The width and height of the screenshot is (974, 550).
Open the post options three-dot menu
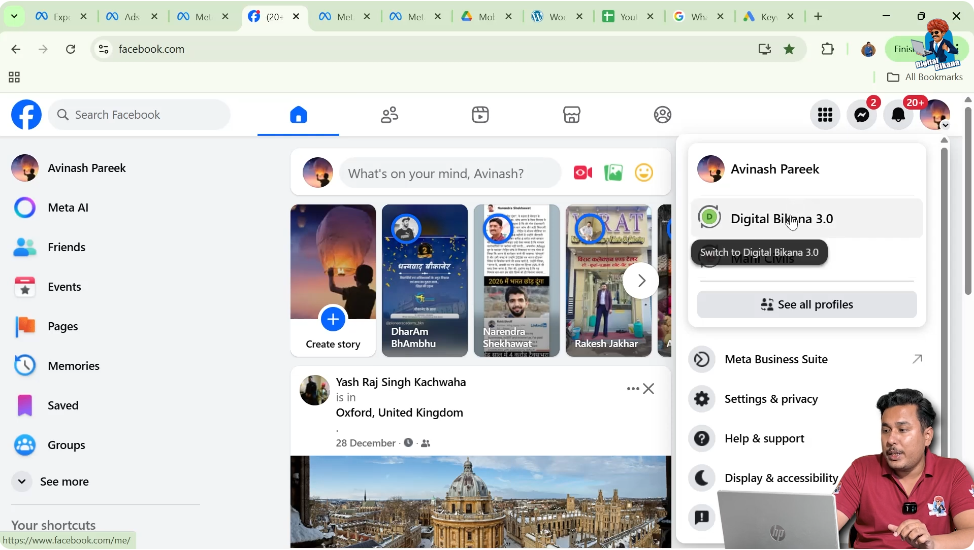pyautogui.click(x=632, y=388)
